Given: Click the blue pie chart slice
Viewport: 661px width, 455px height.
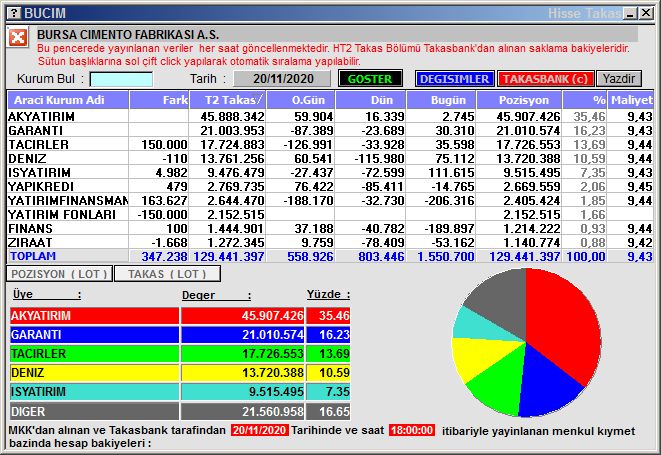Looking at the screenshot, I should (546, 384).
